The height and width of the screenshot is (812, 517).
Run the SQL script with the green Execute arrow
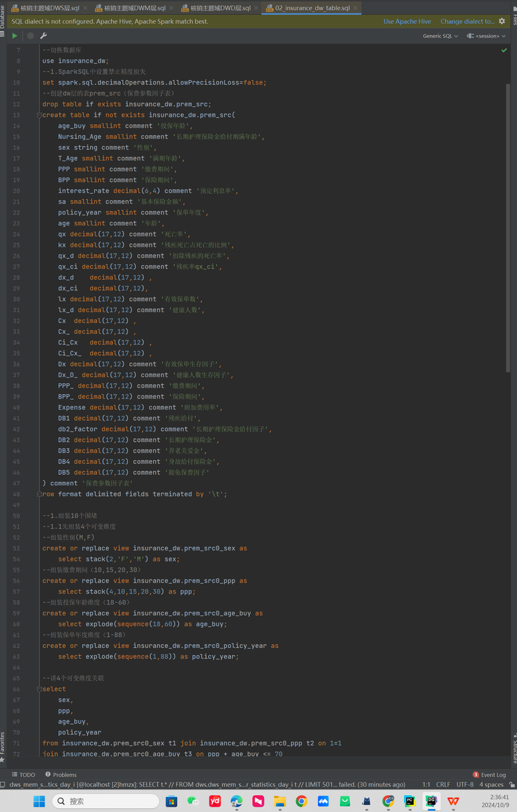(15, 36)
